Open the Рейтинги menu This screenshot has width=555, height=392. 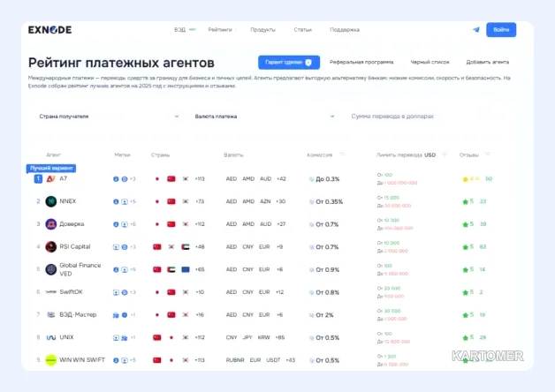[x=220, y=30]
